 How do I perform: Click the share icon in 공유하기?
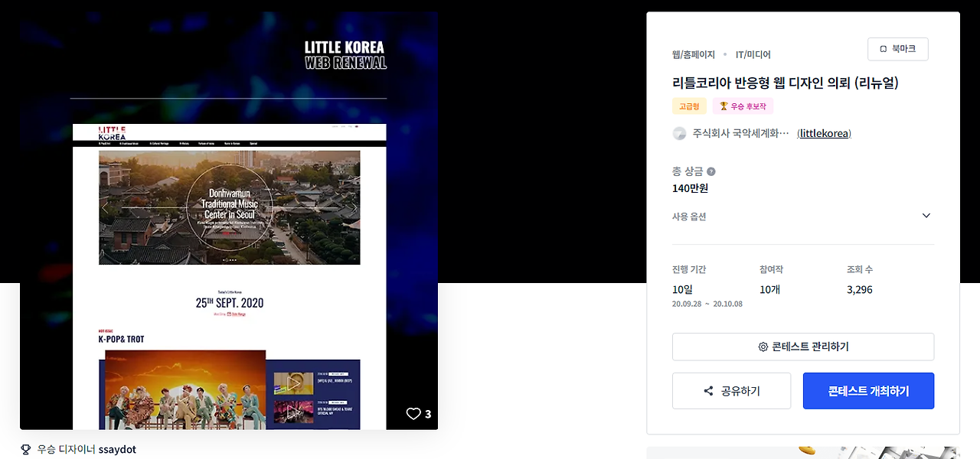[x=708, y=391]
